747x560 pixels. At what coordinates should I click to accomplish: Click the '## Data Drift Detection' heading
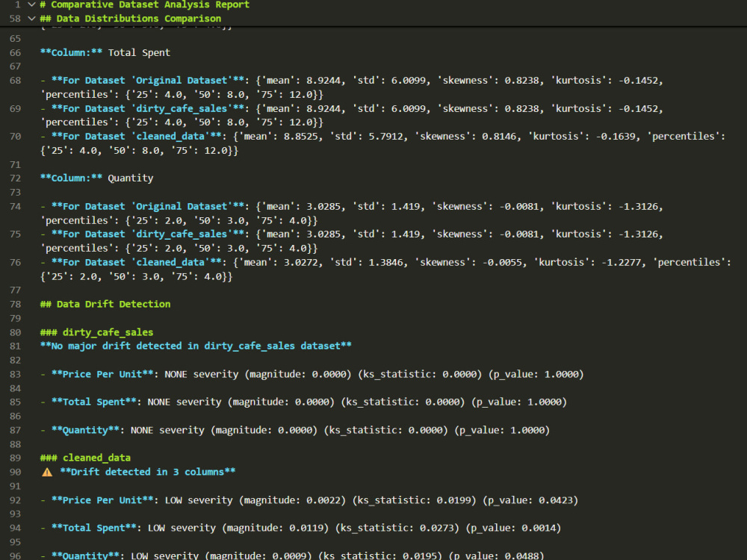(105, 305)
